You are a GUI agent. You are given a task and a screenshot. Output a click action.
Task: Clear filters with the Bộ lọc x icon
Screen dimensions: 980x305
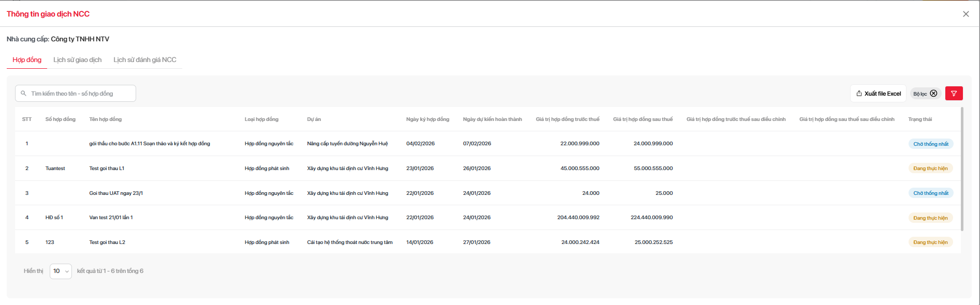[x=933, y=94]
